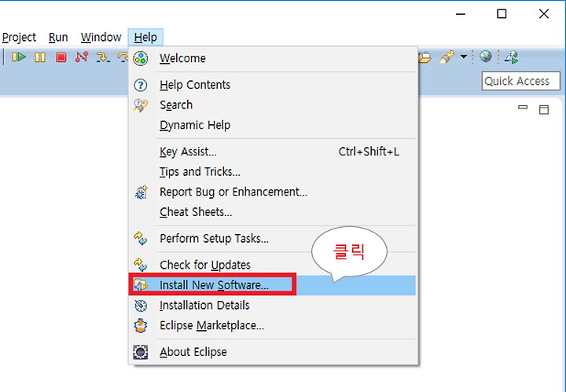This screenshot has width=566, height=392.
Task: Choose Check for Updates
Action: [273, 265]
